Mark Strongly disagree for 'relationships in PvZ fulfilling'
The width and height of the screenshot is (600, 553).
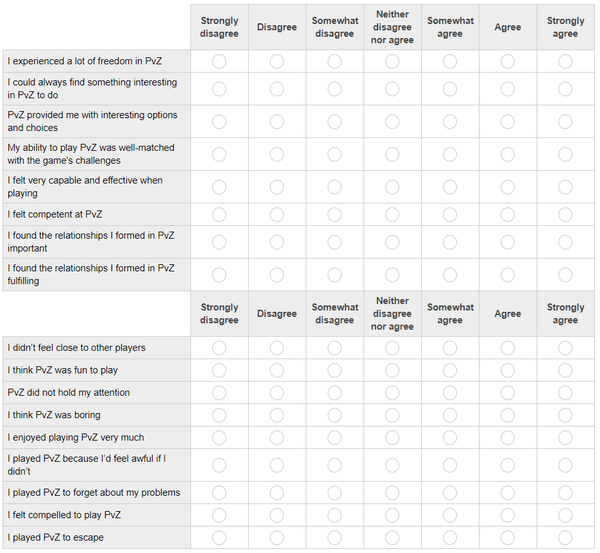[x=219, y=275]
